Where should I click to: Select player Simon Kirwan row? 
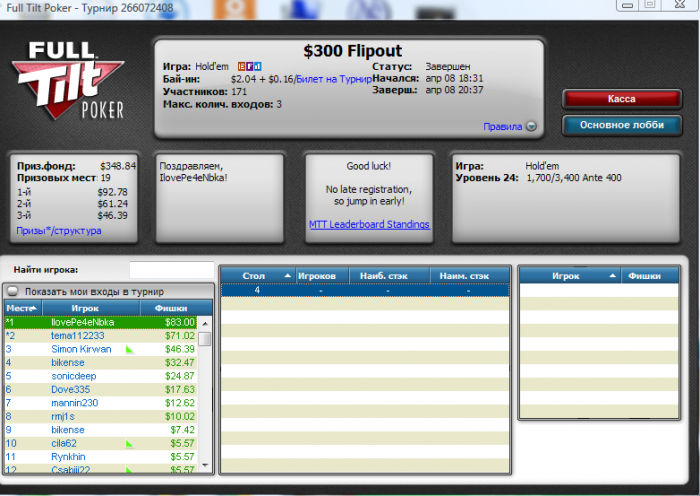click(x=101, y=349)
